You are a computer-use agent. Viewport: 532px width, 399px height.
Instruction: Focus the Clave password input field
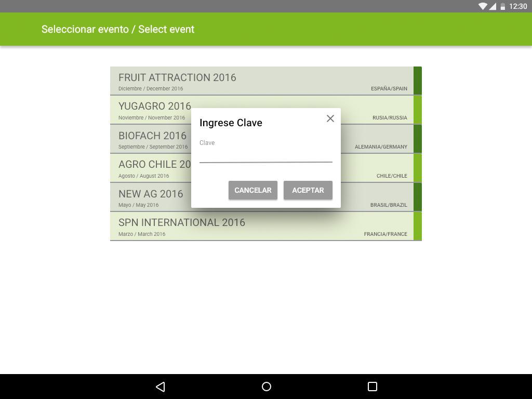click(x=265, y=155)
